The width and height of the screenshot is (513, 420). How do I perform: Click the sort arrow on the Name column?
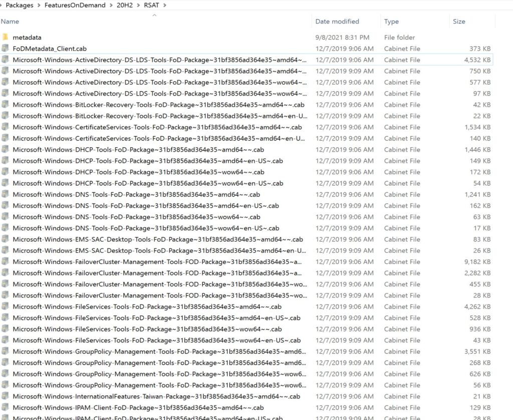click(x=154, y=16)
